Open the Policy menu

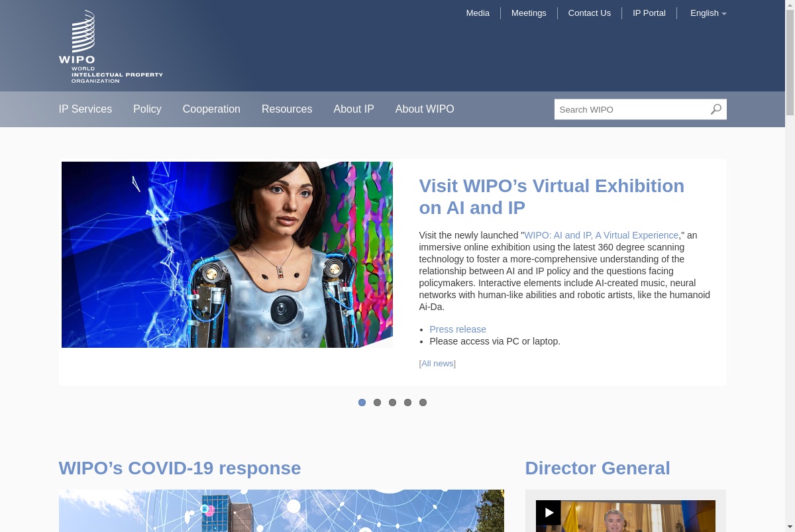147,109
